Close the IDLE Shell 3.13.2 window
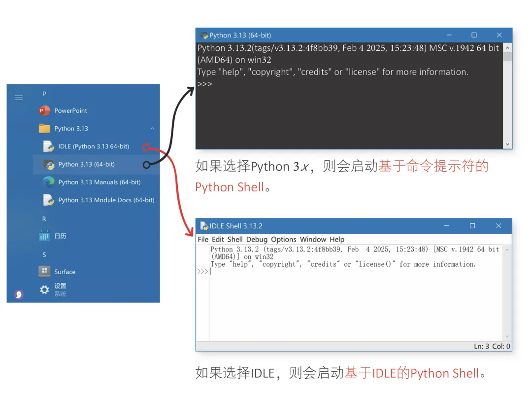Screen dimensions: 532x393 coord(499,226)
